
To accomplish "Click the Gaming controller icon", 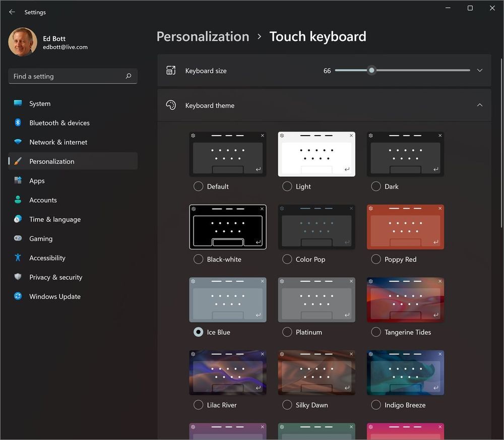I will (18, 238).
